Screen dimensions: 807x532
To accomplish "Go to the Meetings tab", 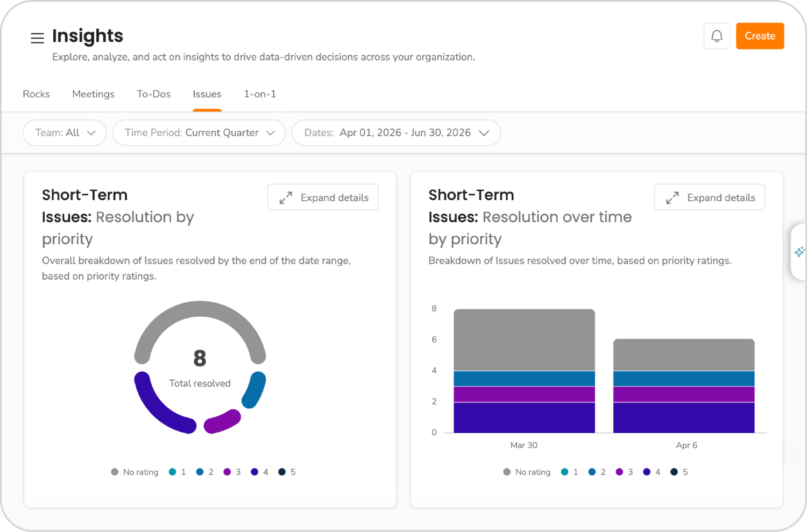I will pyautogui.click(x=93, y=94).
